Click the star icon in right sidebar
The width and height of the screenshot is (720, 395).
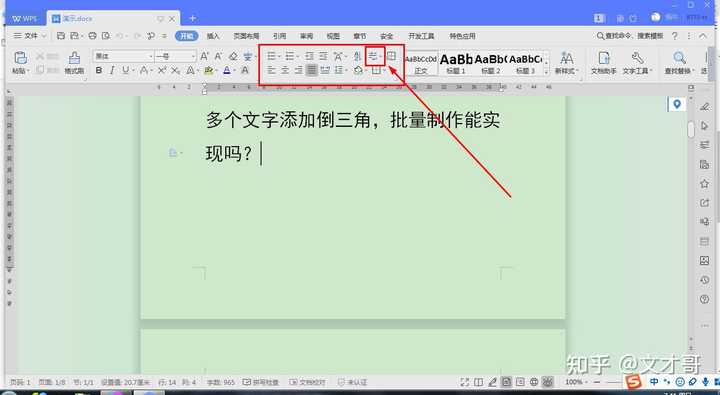704,184
